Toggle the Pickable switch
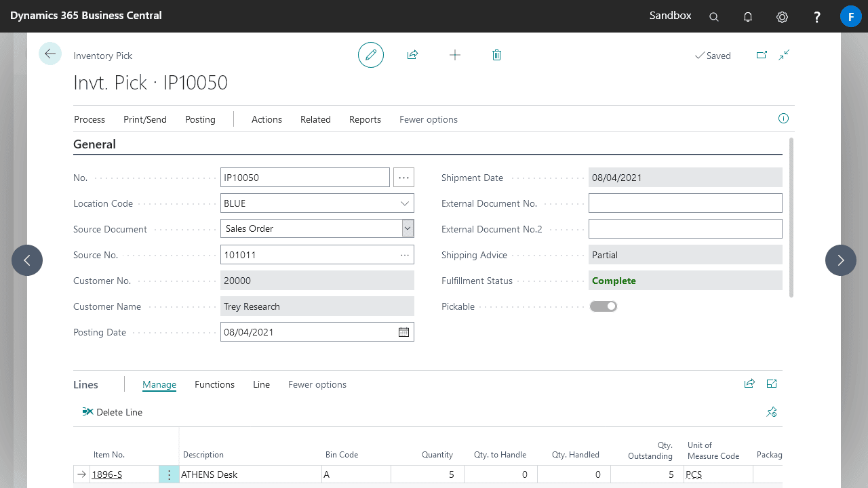 pyautogui.click(x=603, y=306)
